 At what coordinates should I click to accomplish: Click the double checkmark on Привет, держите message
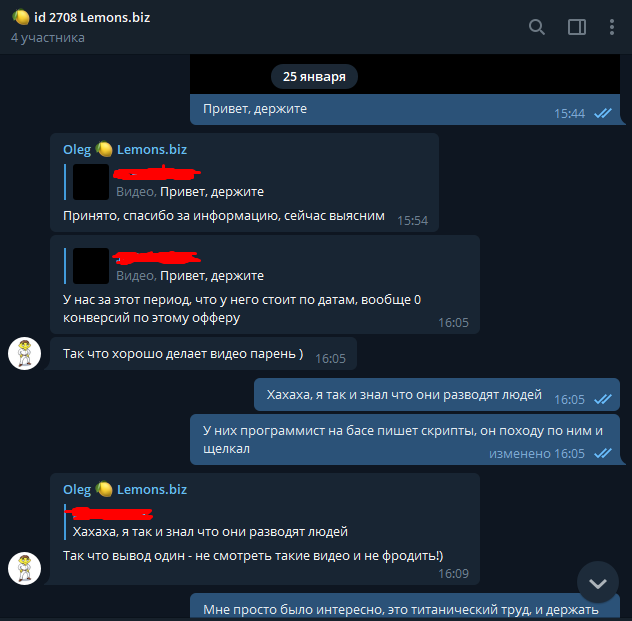pos(603,113)
